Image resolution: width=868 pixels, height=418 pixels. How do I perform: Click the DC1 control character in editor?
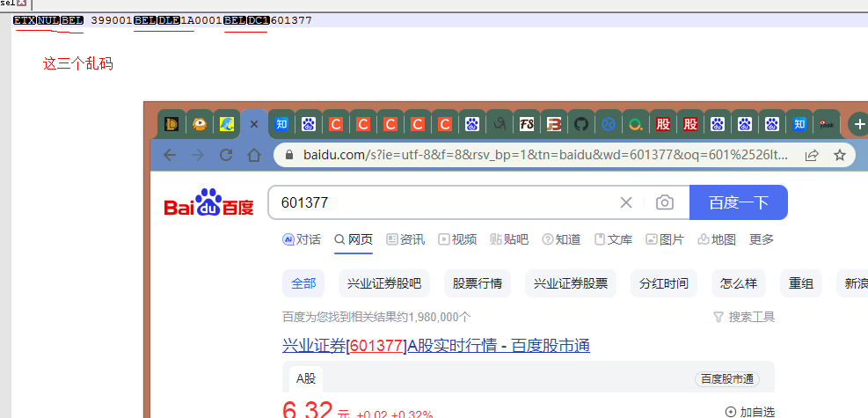(x=259, y=20)
